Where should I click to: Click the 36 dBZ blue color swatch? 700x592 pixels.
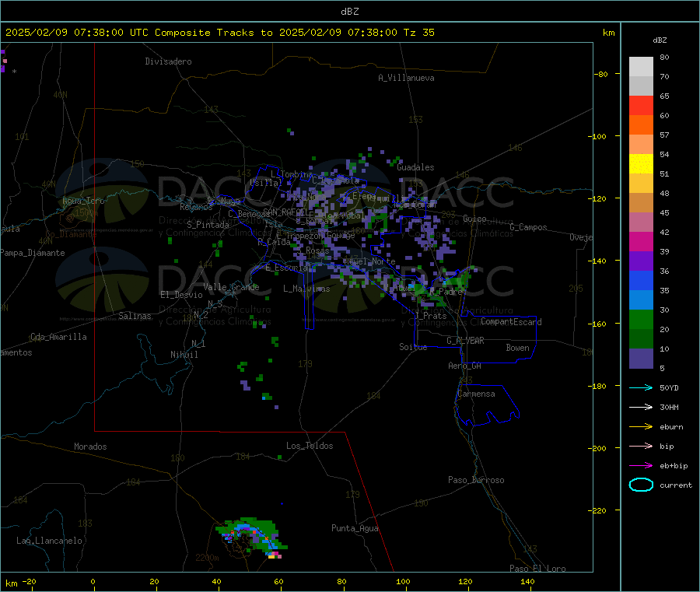[641, 280]
